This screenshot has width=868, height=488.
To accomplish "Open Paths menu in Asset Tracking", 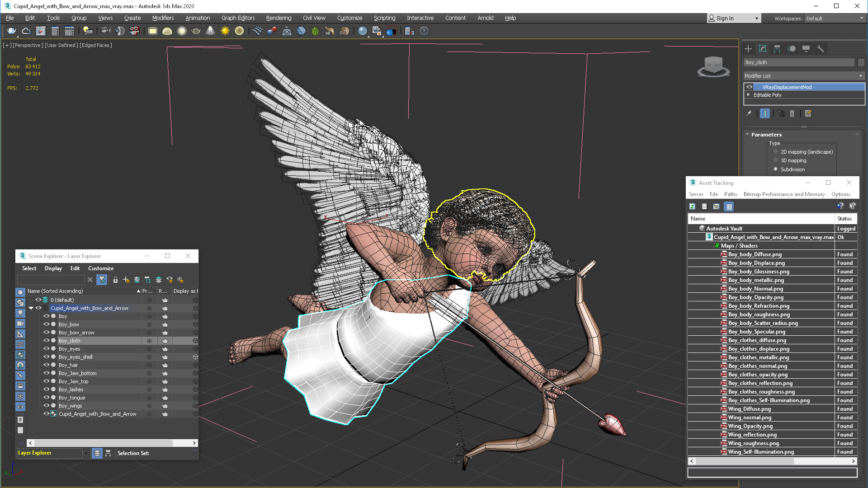I will 731,194.
